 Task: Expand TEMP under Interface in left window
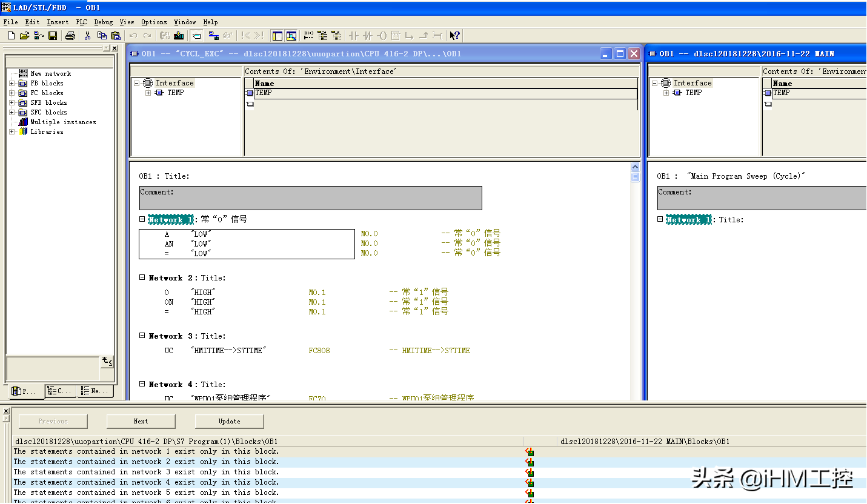coord(148,93)
